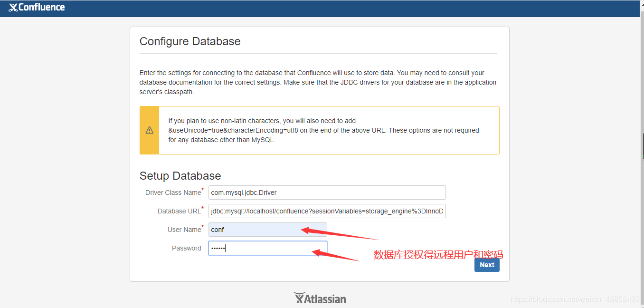Screen dimensions: 644x308
Task: Focus the Driver Class Name field
Action: pyautogui.click(x=327, y=192)
